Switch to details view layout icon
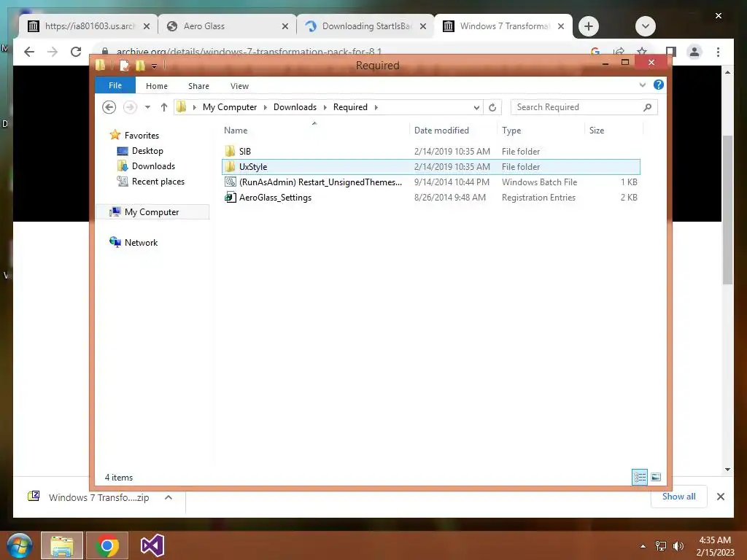This screenshot has width=747, height=560. pos(640,477)
